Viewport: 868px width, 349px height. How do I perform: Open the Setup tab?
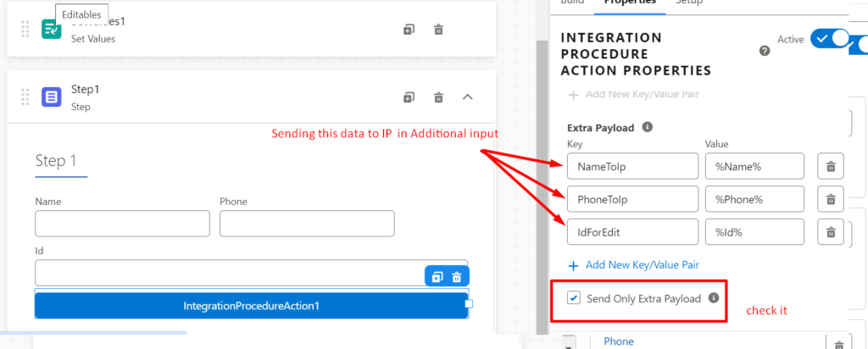click(689, 3)
